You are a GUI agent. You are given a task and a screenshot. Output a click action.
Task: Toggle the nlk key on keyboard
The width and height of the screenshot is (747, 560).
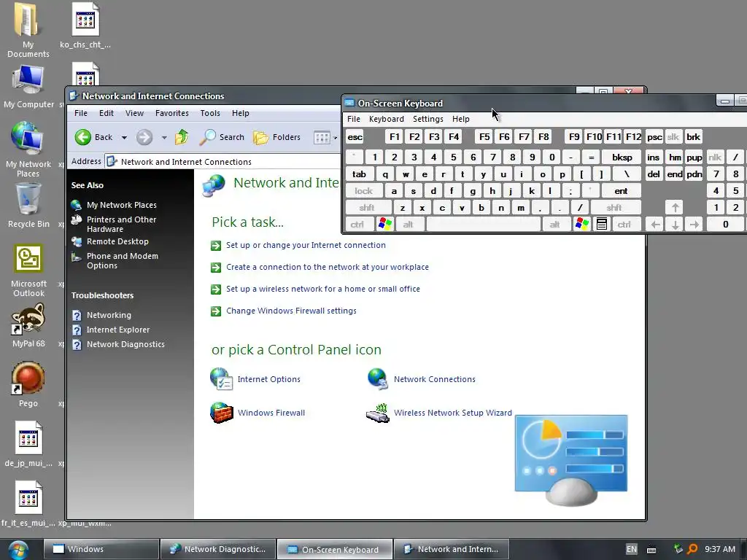715,157
